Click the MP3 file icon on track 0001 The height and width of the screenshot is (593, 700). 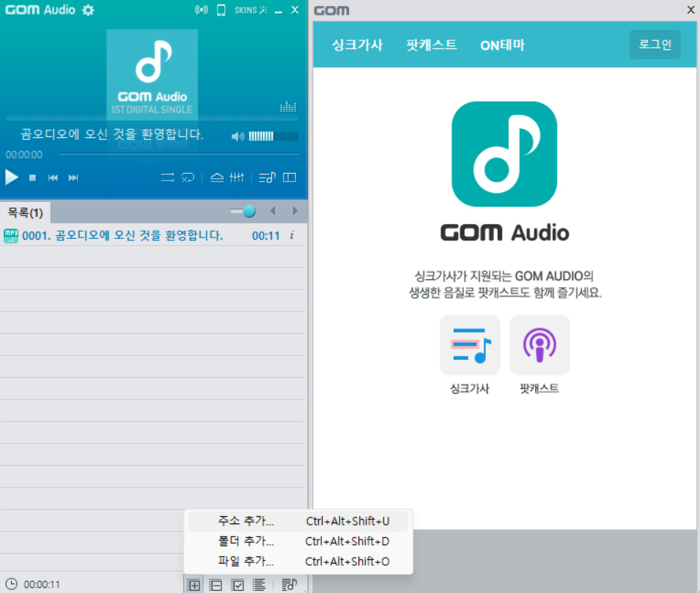coord(11,235)
